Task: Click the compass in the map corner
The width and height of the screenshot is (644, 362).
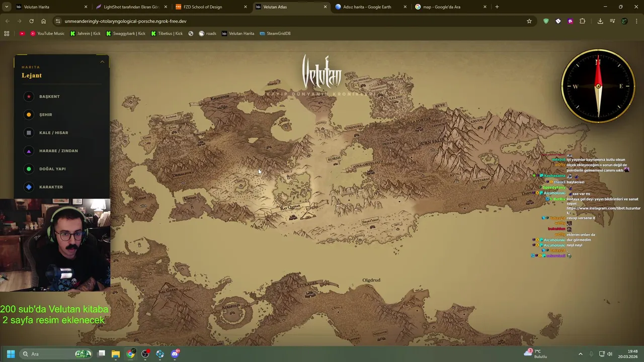Action: point(598,86)
